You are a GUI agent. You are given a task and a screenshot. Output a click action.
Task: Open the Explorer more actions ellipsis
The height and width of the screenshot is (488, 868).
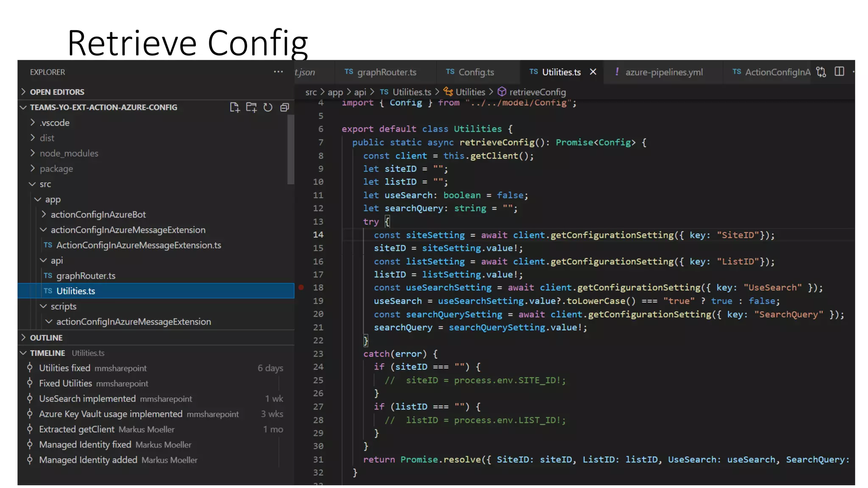[x=278, y=72]
